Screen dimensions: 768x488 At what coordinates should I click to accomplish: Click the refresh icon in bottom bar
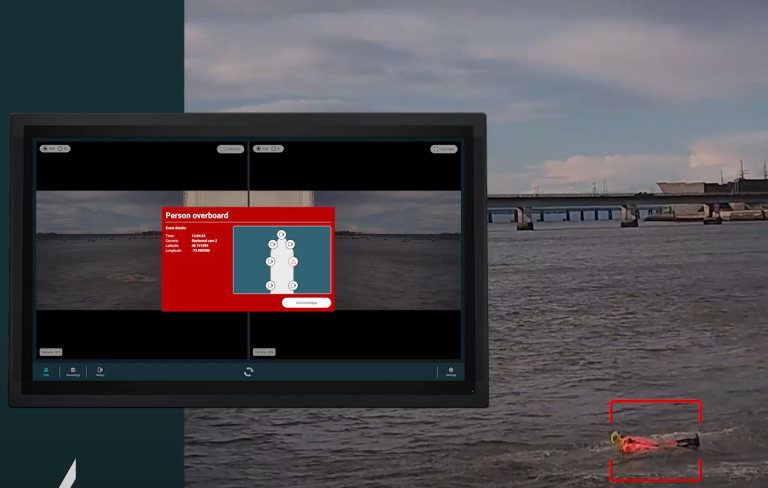click(248, 372)
